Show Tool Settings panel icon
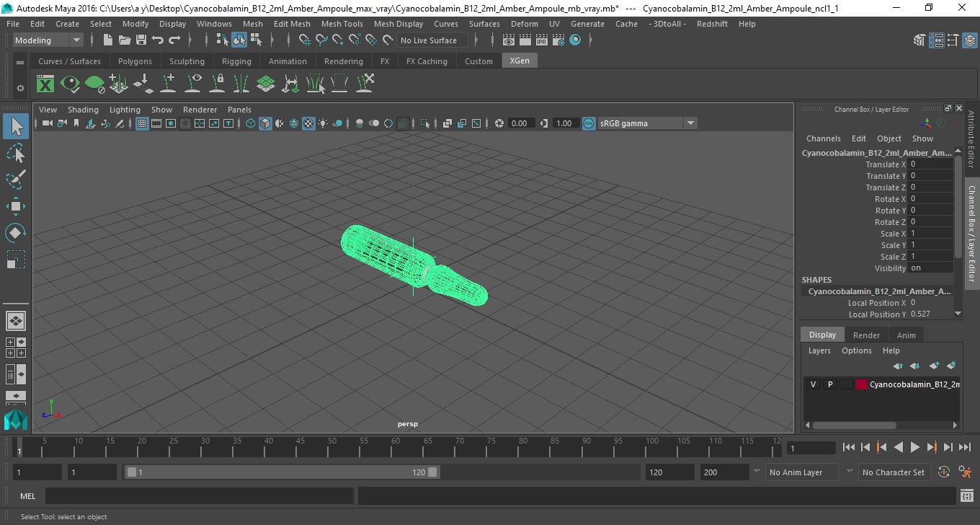Viewport: 980px width, 525px height. [x=953, y=40]
